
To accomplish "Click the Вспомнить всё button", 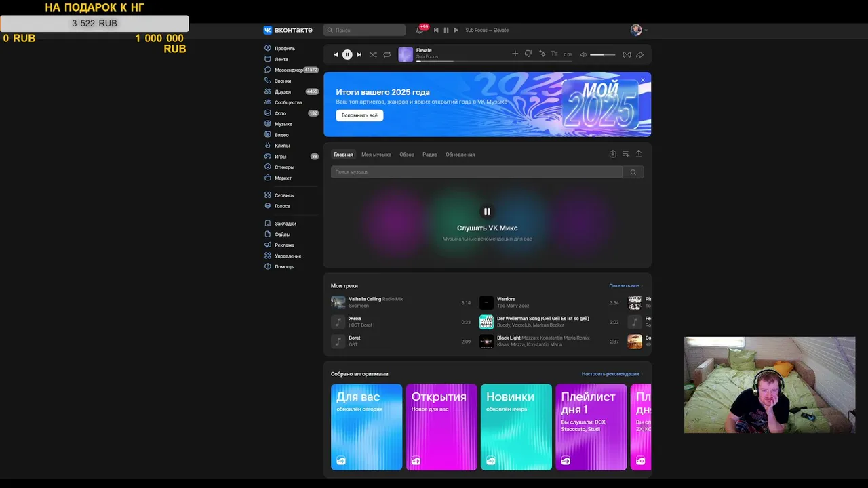I will (359, 115).
